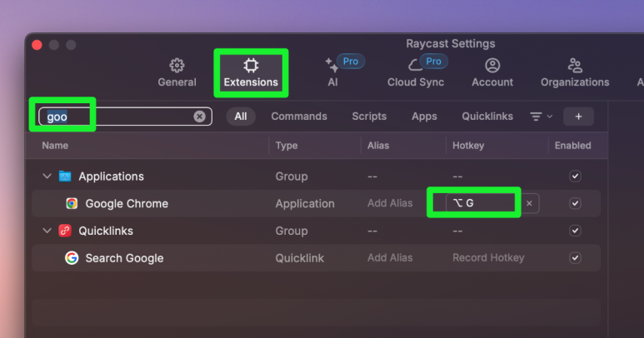Select the All filter
The image size is (644, 338).
click(241, 117)
